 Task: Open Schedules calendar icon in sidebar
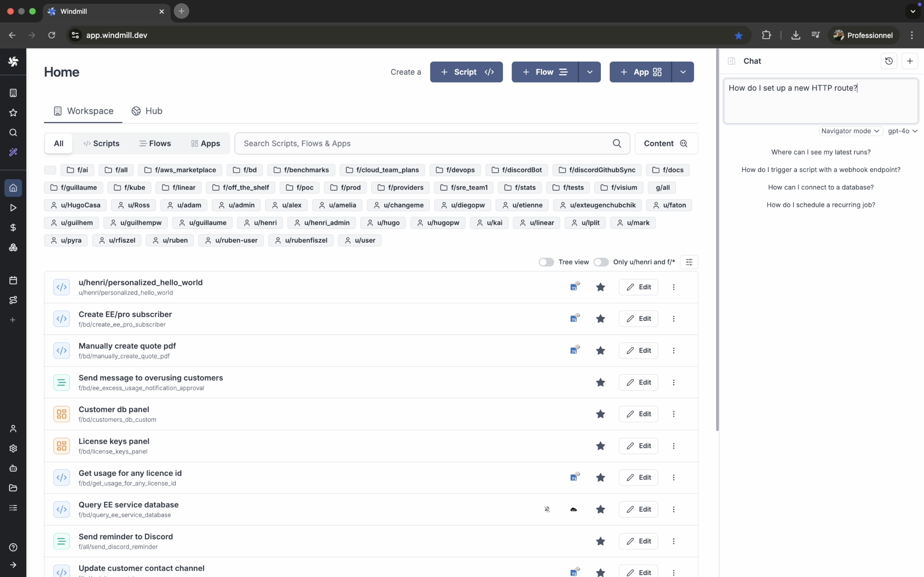coord(13,280)
